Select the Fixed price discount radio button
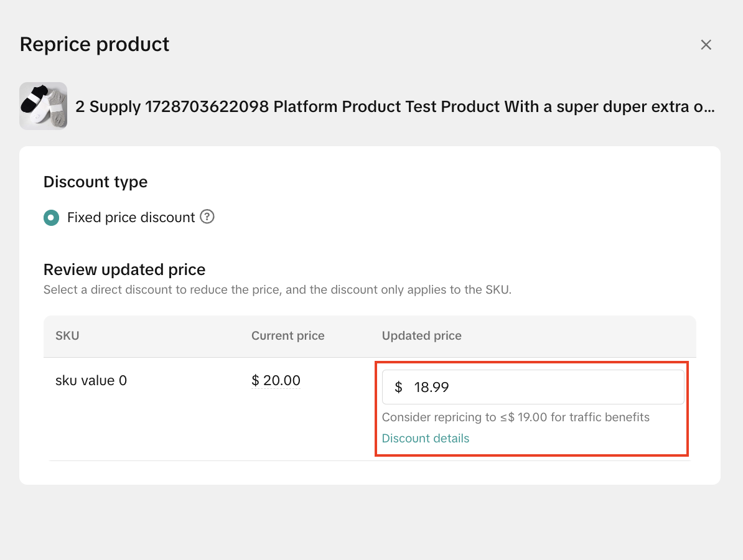 click(52, 218)
